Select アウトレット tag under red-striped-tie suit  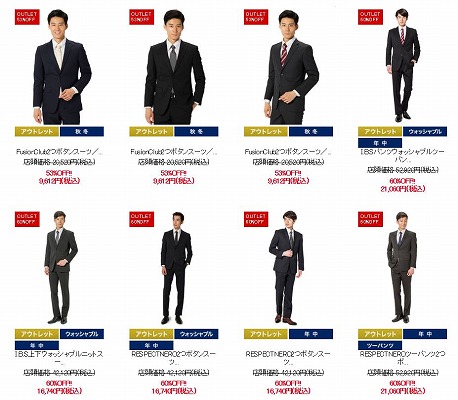[x=266, y=132]
